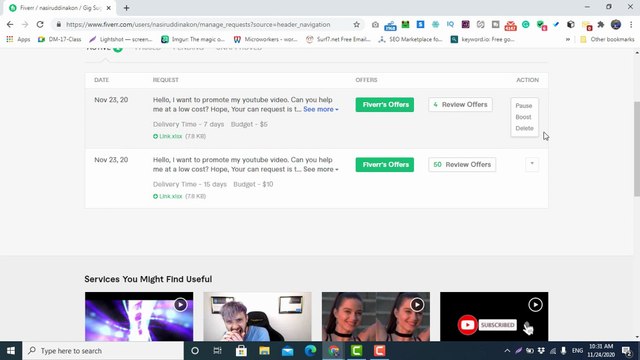Open green Camtasia taskbar icon
This screenshot has width=640, height=360.
pyautogui.click(x=356, y=351)
